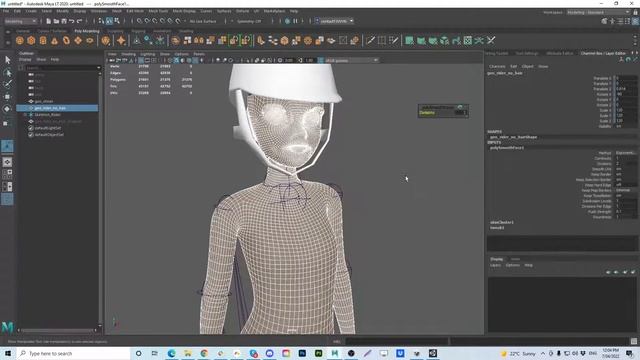640x360 pixels.
Task: Open Photoshop from the Windows taskbar
Action: (302, 353)
